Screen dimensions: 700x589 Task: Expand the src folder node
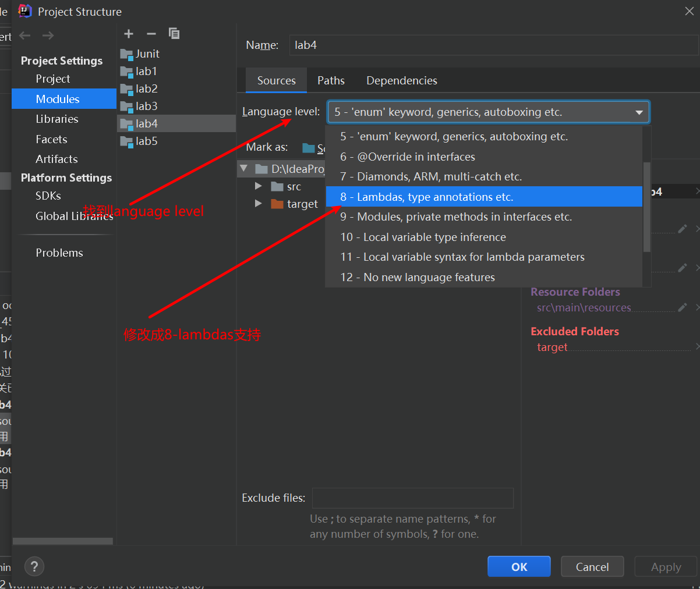pos(258,186)
